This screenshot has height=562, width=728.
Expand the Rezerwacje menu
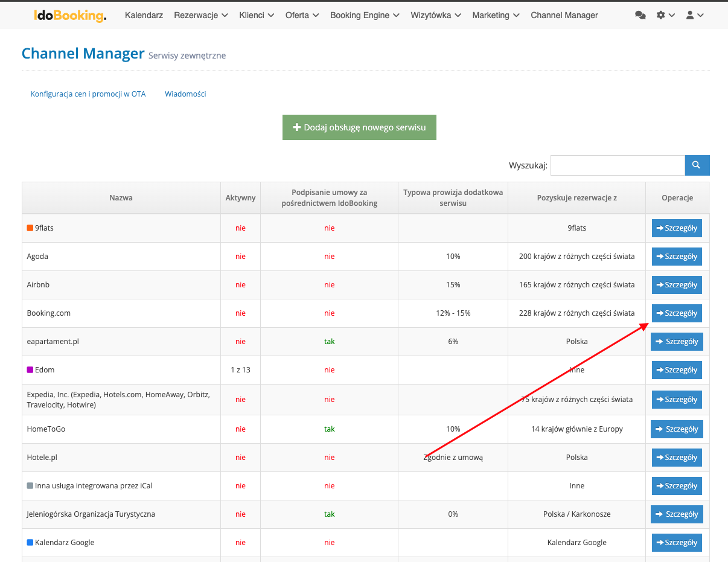pyautogui.click(x=201, y=15)
